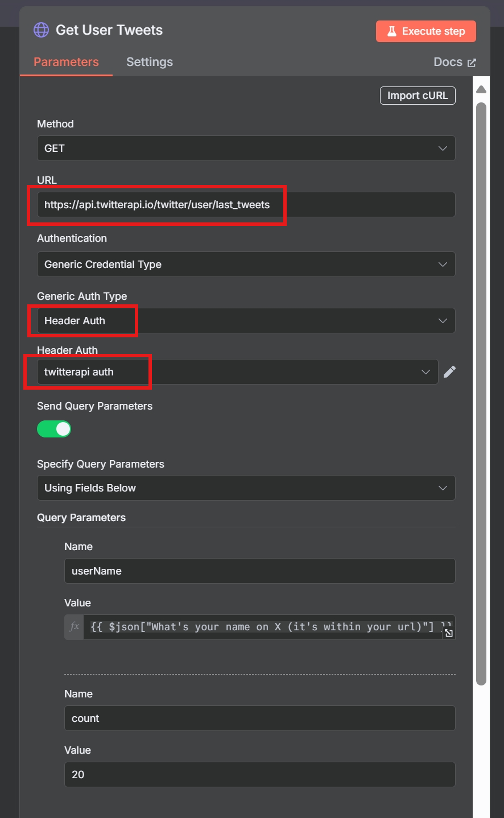Open the Generic Auth Type dropdown

[x=246, y=321]
